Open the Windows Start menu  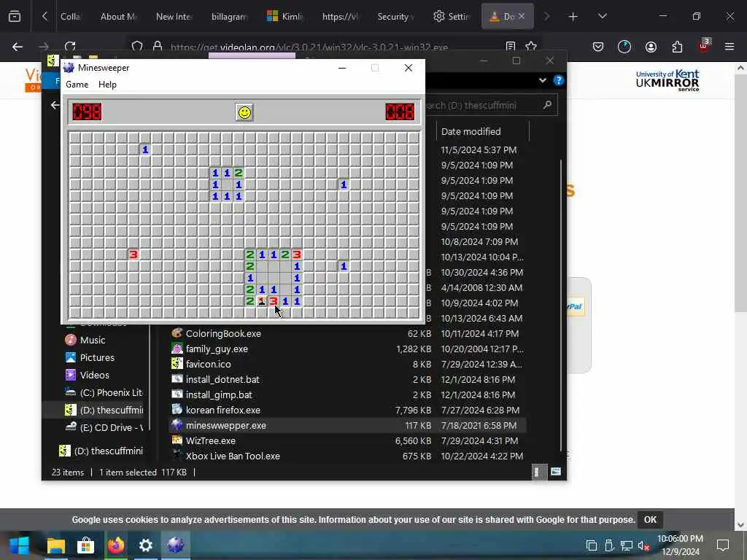click(x=19, y=545)
